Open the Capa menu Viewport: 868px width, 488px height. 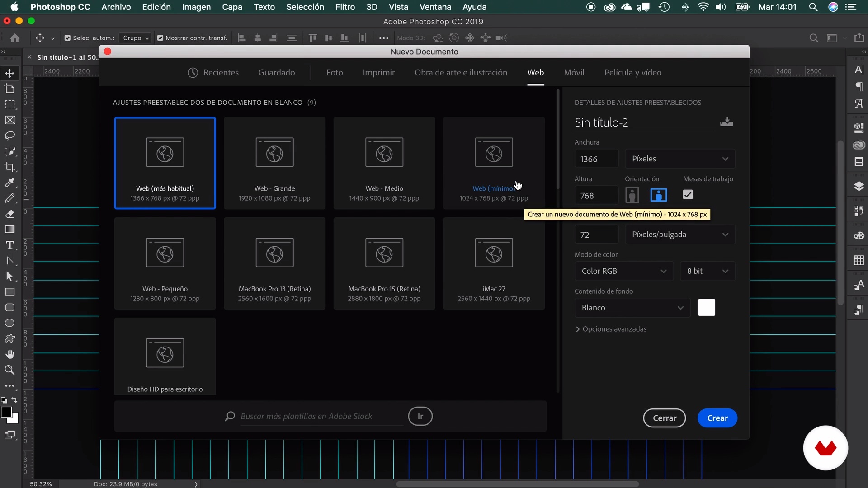point(232,7)
